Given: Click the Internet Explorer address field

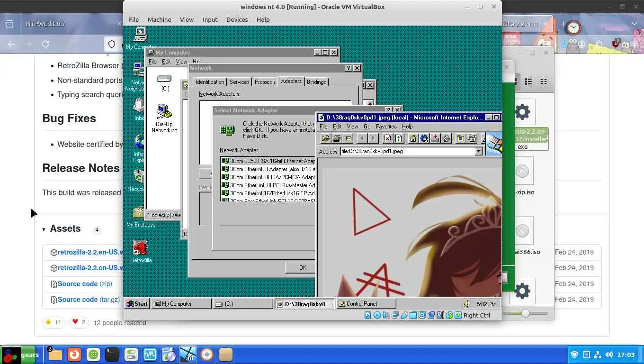Looking at the screenshot, I should click(407, 151).
